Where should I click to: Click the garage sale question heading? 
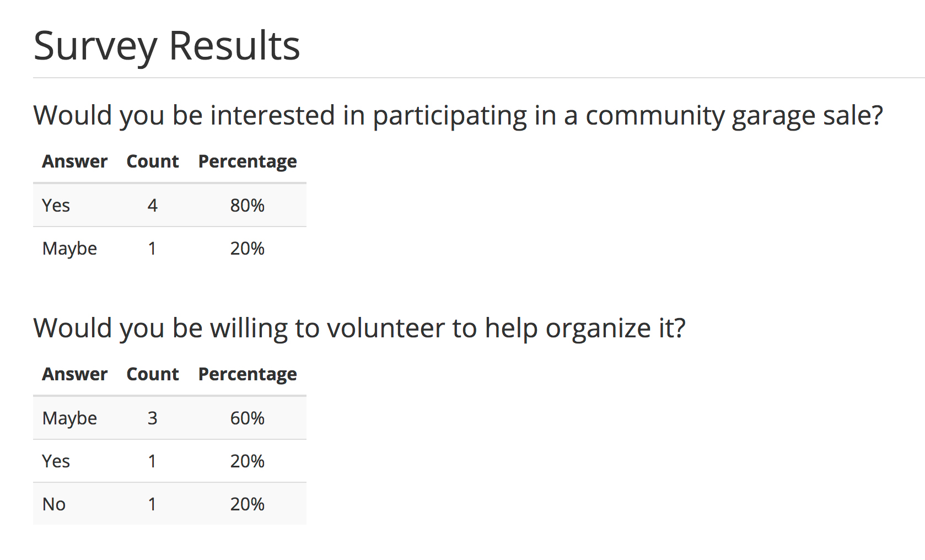point(458,116)
